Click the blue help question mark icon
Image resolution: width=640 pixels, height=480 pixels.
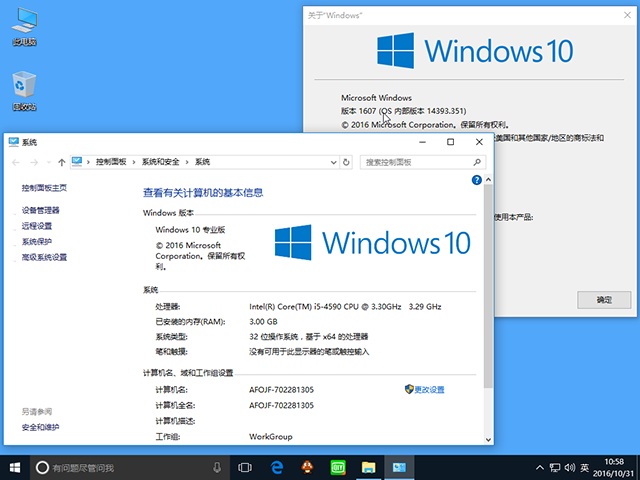477,179
